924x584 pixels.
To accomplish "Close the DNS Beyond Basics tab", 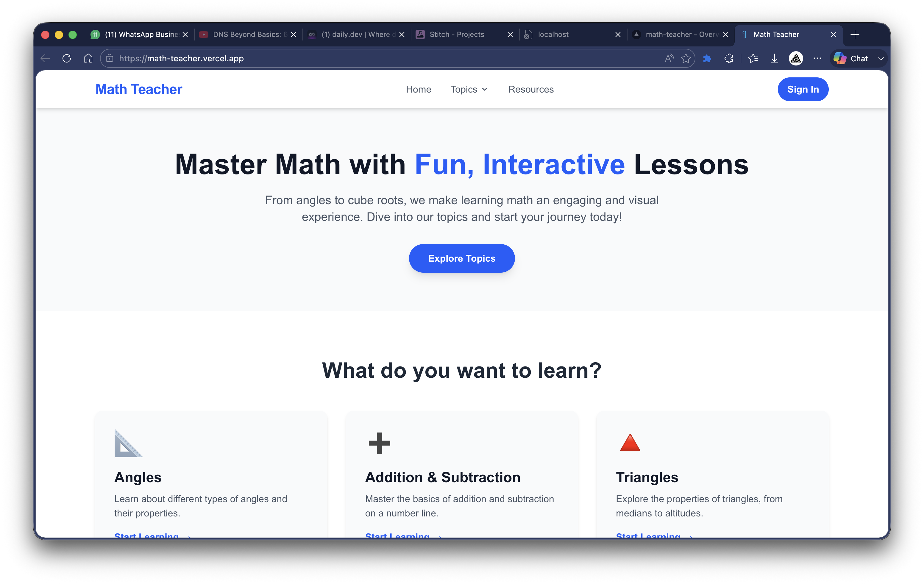I will click(x=294, y=35).
